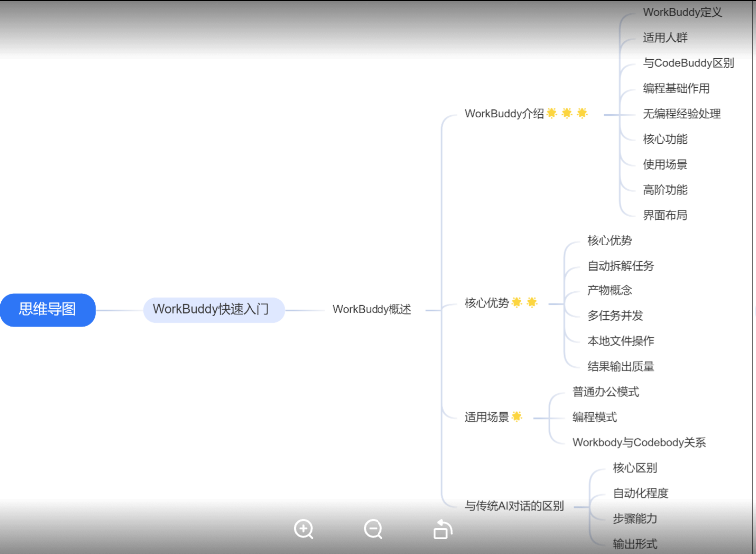This screenshot has width=756, height=554.
Task: Click the 普通办公模式 leaf
Action: [x=606, y=392]
